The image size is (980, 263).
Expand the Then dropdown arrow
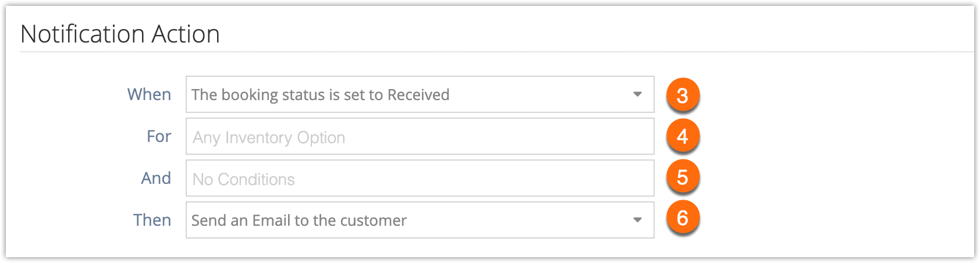(637, 220)
